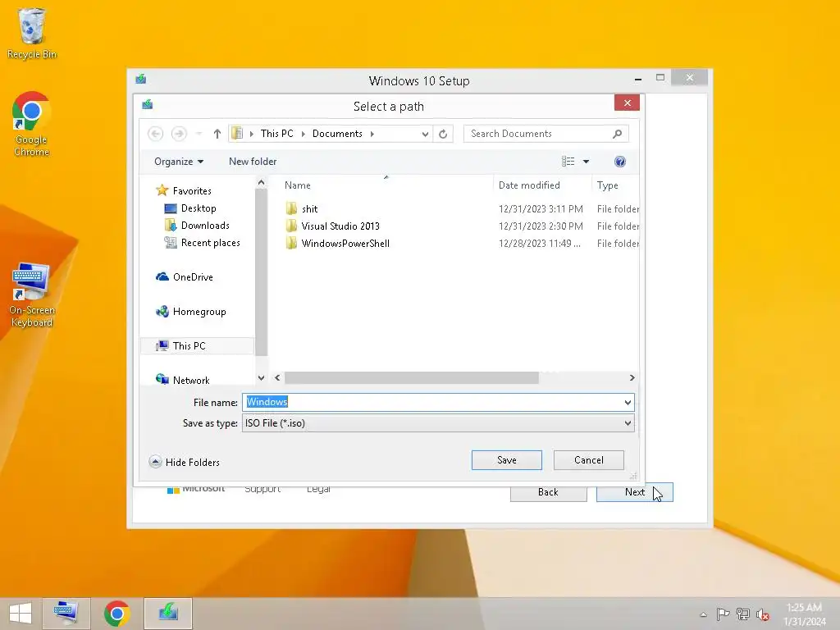Image resolution: width=840 pixels, height=630 pixels.
Task: Click the Save button
Action: [x=507, y=460]
